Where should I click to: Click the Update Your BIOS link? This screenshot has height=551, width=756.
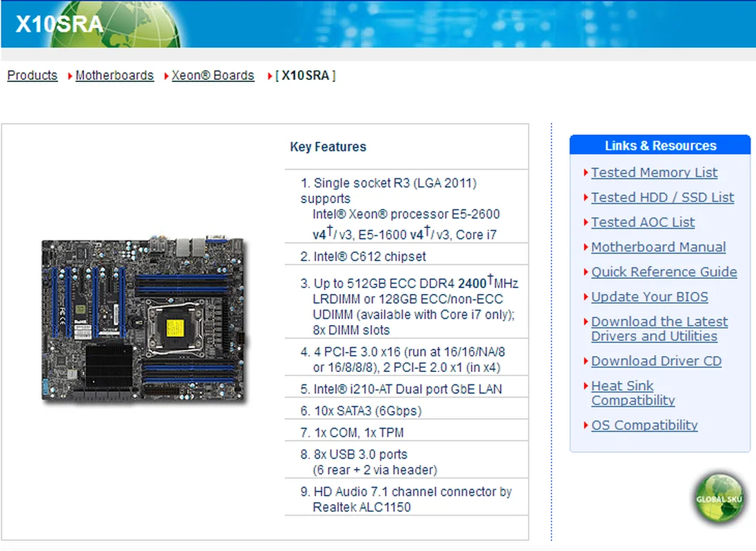tap(649, 297)
